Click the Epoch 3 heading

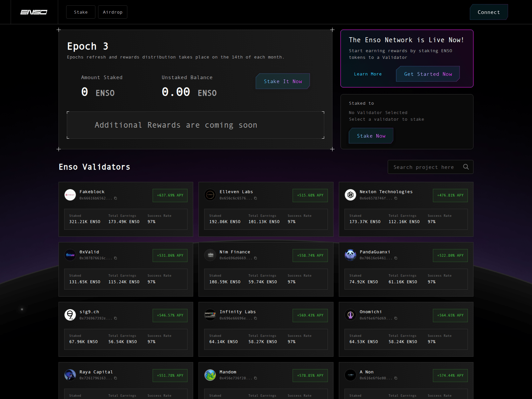tap(88, 46)
